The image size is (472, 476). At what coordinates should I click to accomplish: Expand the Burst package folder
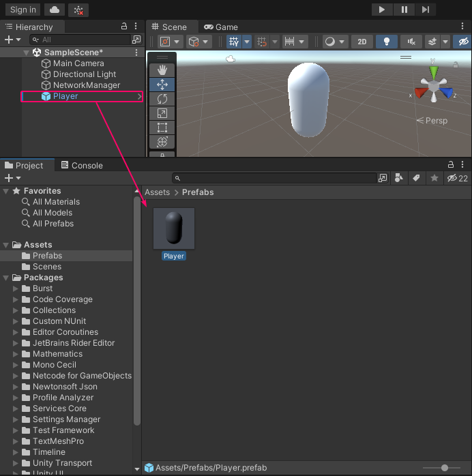click(x=16, y=288)
